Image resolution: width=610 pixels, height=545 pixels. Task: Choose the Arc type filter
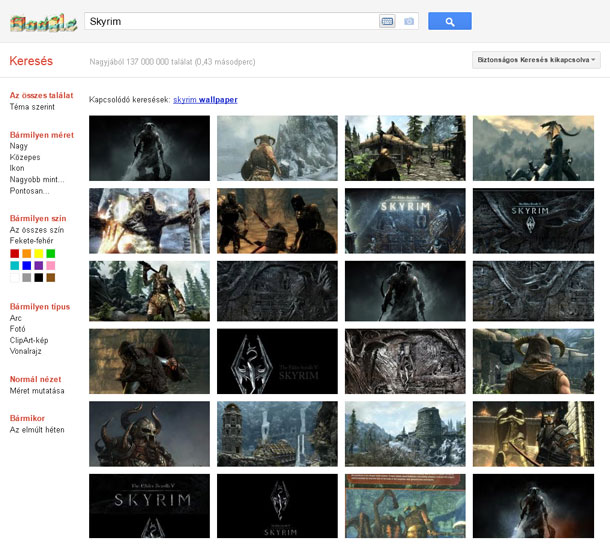[x=16, y=318]
